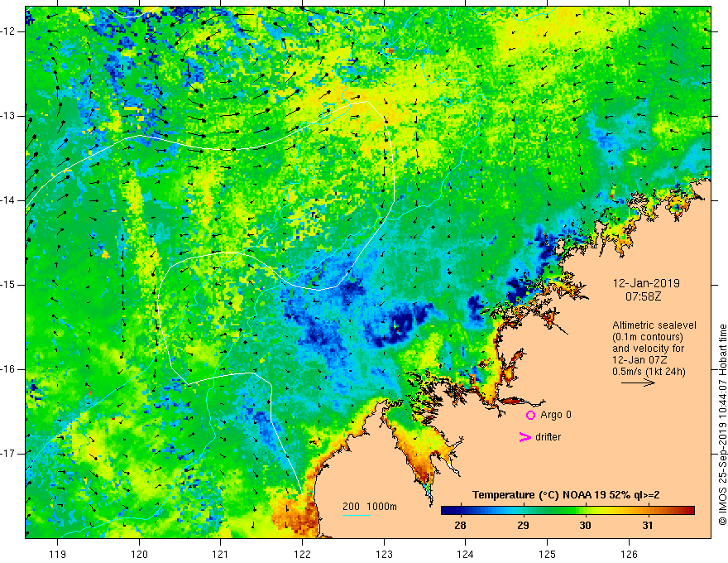Click longitude axis label 126
The height and width of the screenshot is (563, 728).
629,554
